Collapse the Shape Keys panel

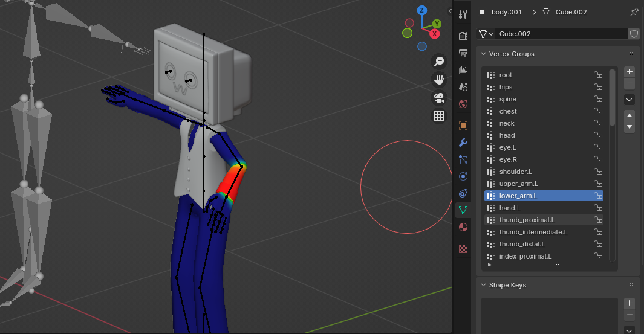pos(483,285)
